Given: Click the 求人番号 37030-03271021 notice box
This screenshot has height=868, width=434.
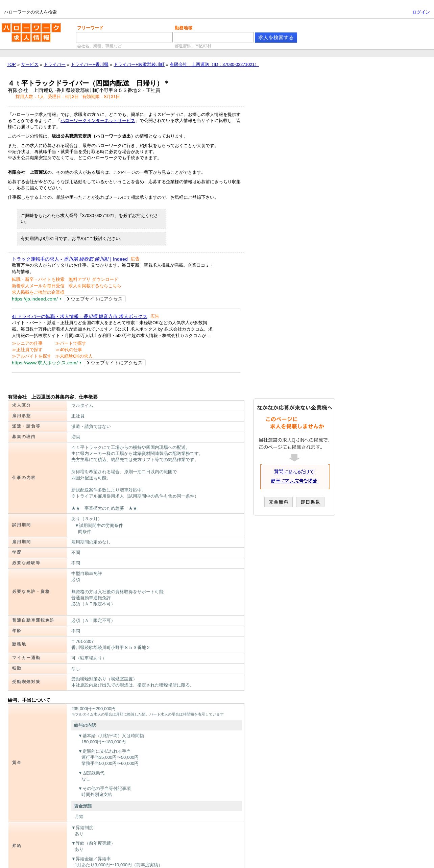Looking at the screenshot, I should pos(92,219).
